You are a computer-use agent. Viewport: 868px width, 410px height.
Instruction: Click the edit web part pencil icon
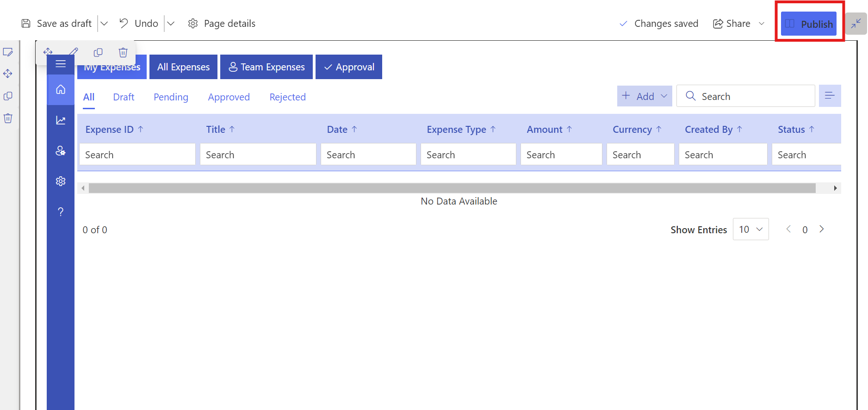pyautogui.click(x=74, y=52)
